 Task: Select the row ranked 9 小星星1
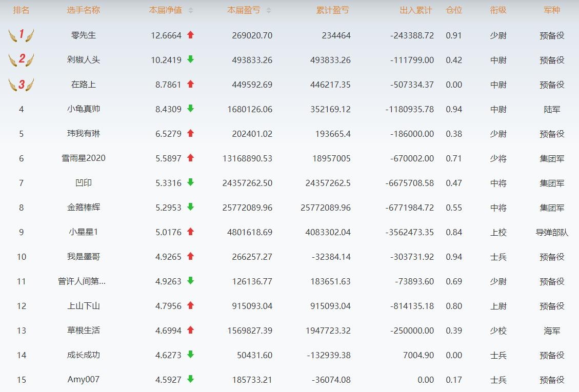tap(84, 232)
